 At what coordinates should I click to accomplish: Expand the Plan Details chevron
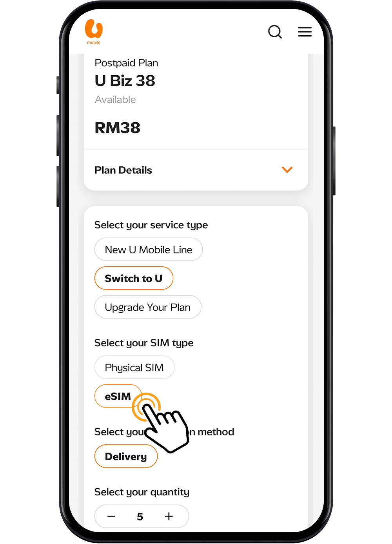point(287,170)
